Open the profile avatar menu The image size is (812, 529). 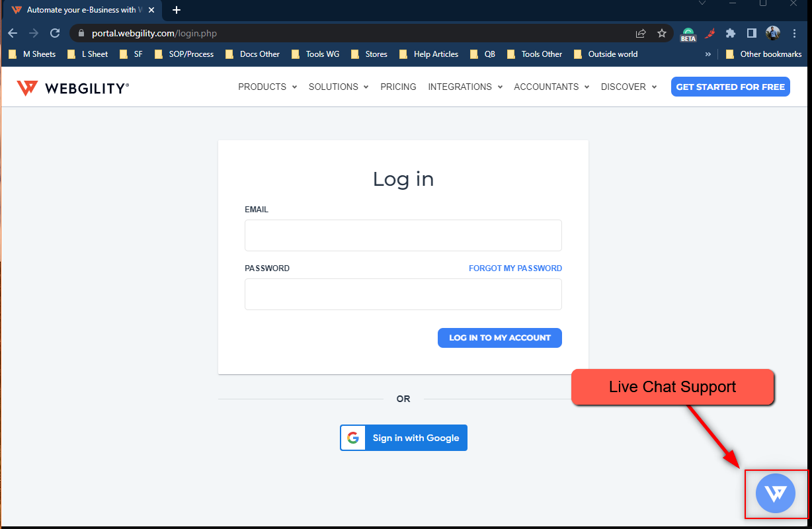(773, 33)
